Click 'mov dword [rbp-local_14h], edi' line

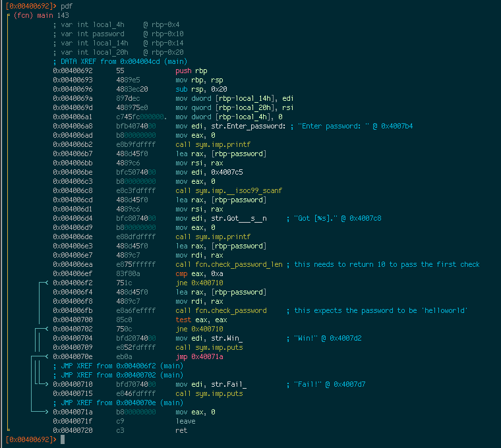(x=235, y=99)
